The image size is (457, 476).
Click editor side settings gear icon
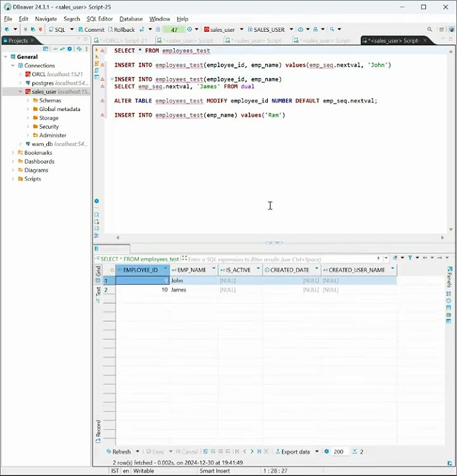(97, 201)
